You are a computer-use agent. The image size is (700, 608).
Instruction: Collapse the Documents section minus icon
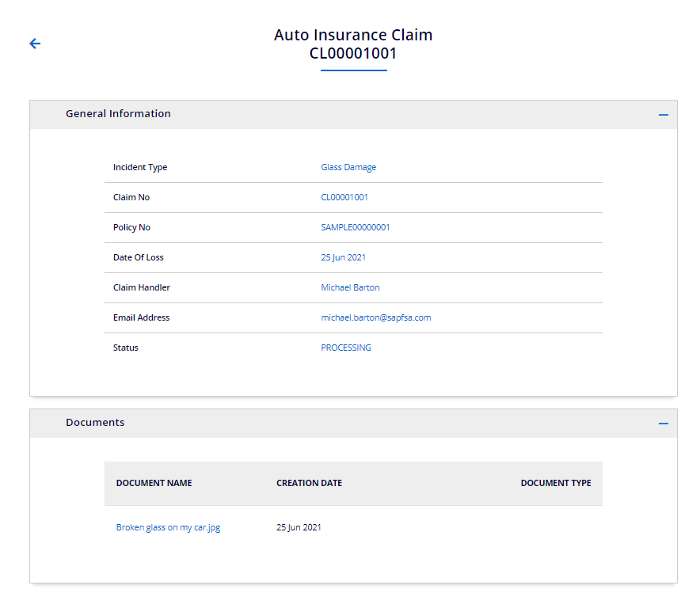[x=663, y=424]
